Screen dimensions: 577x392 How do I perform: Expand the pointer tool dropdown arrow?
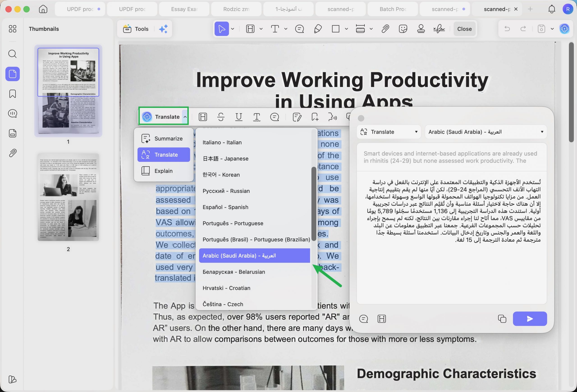pos(233,29)
